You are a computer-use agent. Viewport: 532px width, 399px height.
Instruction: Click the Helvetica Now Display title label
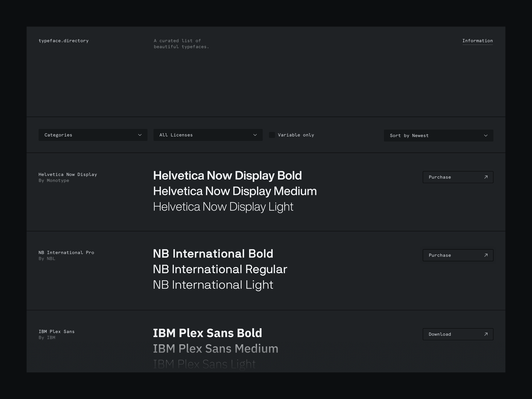[x=68, y=174]
